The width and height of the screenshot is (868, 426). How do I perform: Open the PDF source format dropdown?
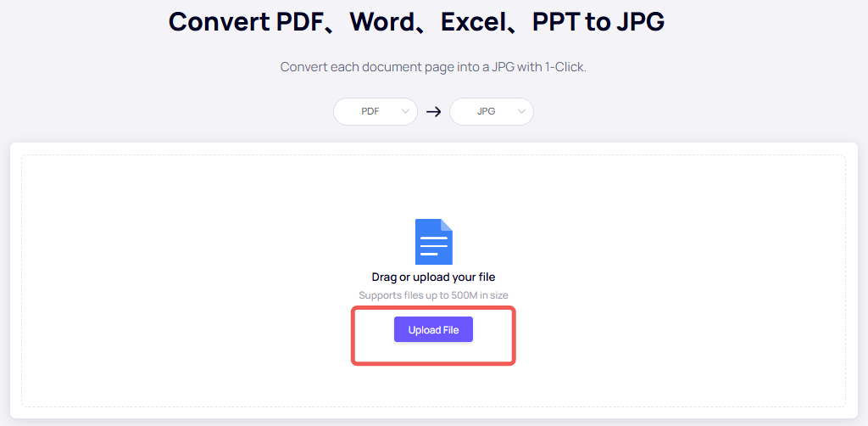click(x=376, y=111)
